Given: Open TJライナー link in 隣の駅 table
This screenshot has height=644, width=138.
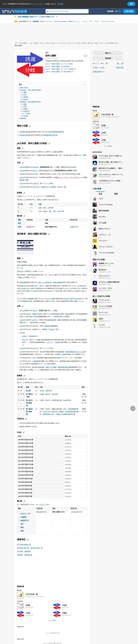Looking at the screenshot, I should point(24,513).
